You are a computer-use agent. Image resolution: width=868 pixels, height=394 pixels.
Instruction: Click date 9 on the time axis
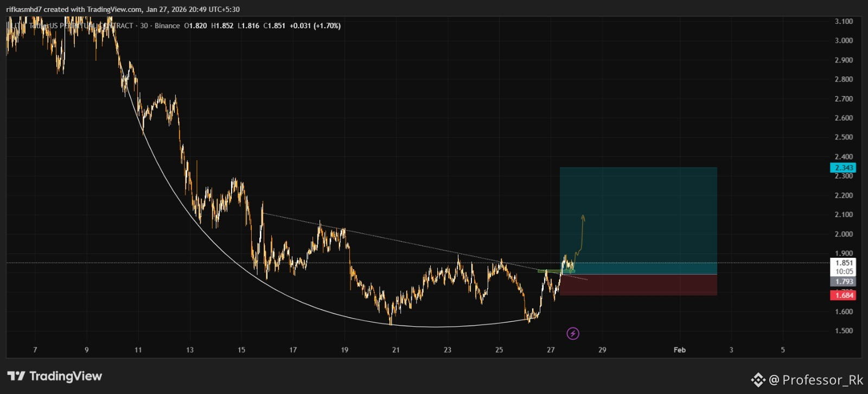click(x=87, y=350)
